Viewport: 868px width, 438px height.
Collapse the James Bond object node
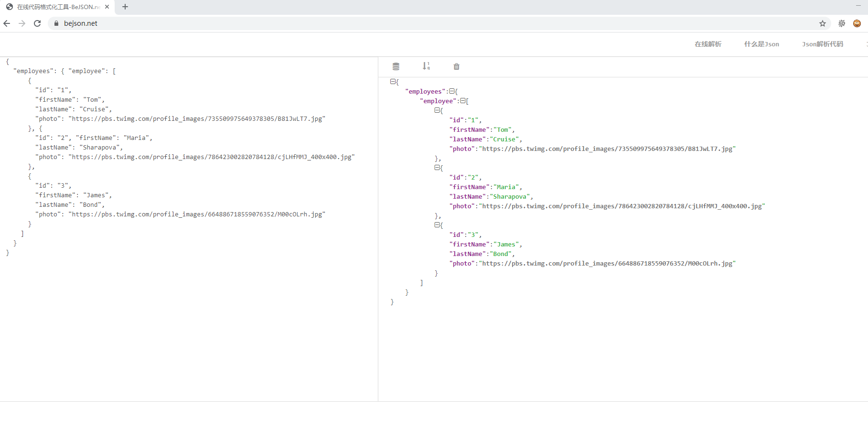tap(438, 225)
